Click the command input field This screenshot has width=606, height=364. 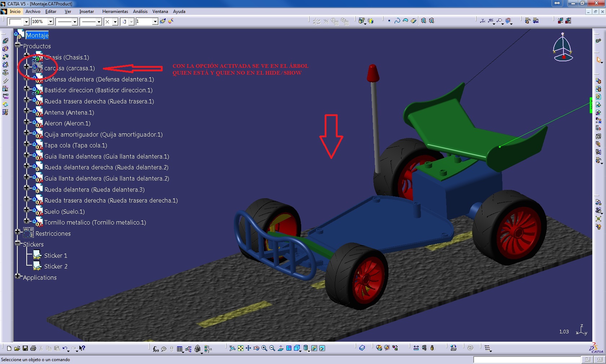(527, 360)
